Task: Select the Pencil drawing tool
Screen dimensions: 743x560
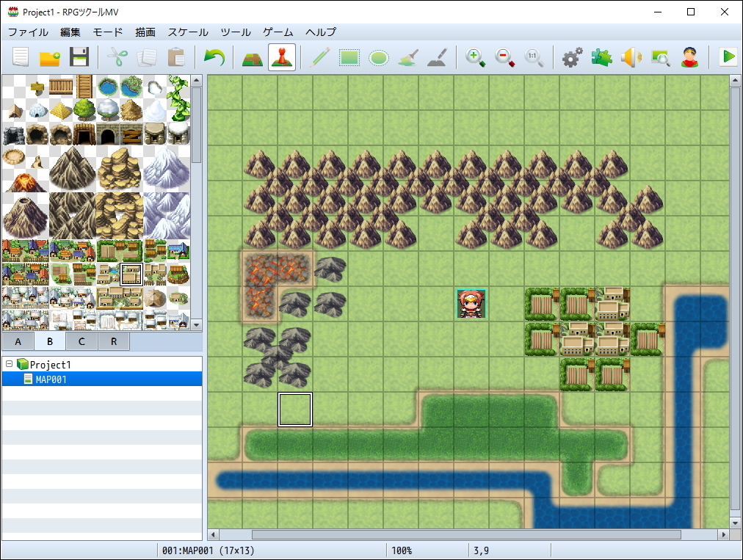Action: [320, 57]
